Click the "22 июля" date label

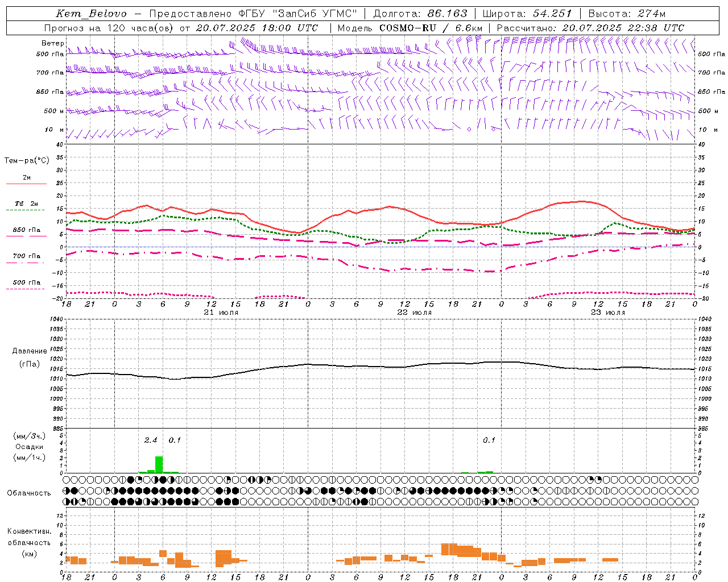click(x=414, y=313)
